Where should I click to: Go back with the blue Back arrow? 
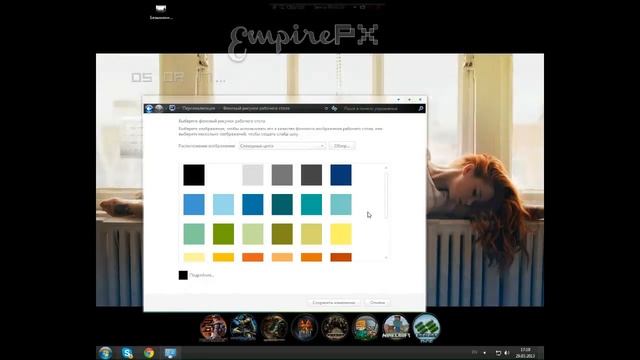[149, 108]
